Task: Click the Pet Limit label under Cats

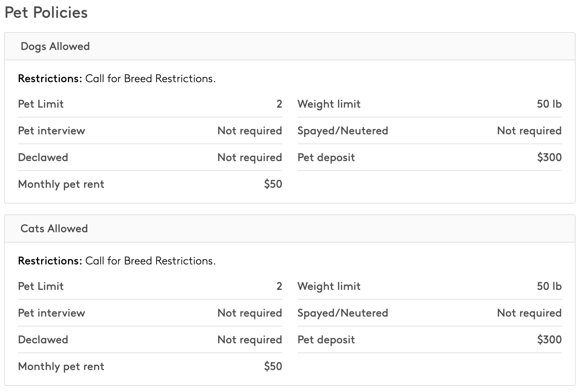Action: pyautogui.click(x=41, y=286)
